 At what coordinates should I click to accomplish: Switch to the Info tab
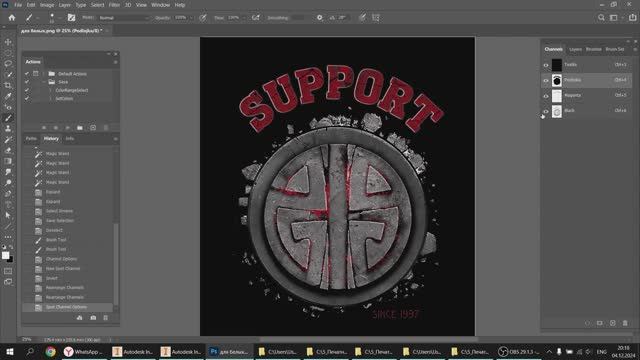pyautogui.click(x=70, y=139)
